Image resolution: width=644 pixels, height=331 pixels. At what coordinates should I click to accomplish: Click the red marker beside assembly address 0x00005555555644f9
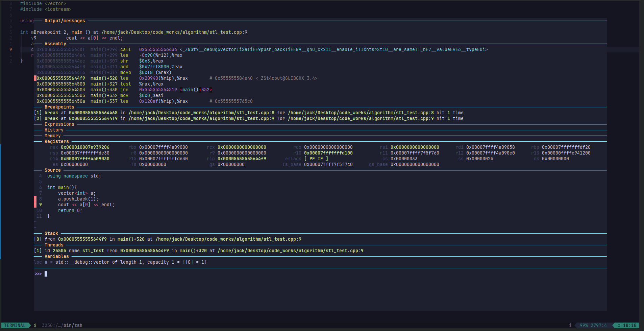pyautogui.click(x=35, y=78)
